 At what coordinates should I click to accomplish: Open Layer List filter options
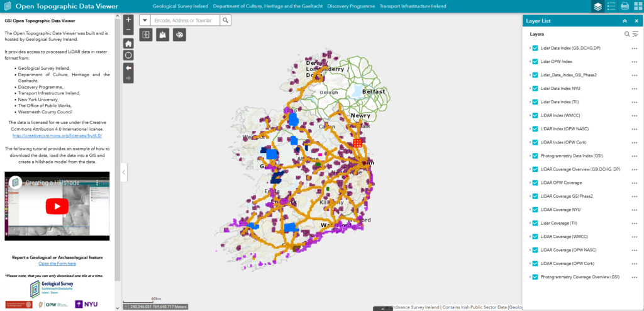[x=635, y=34]
